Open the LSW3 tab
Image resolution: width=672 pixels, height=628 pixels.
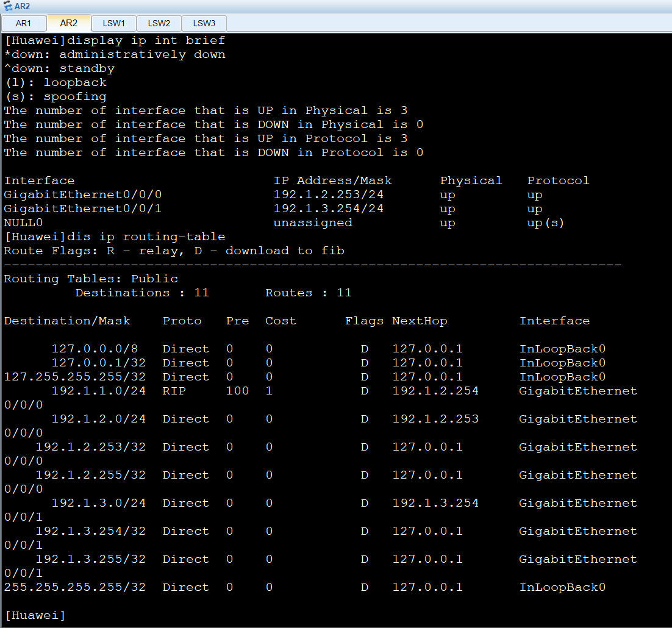[x=204, y=24]
